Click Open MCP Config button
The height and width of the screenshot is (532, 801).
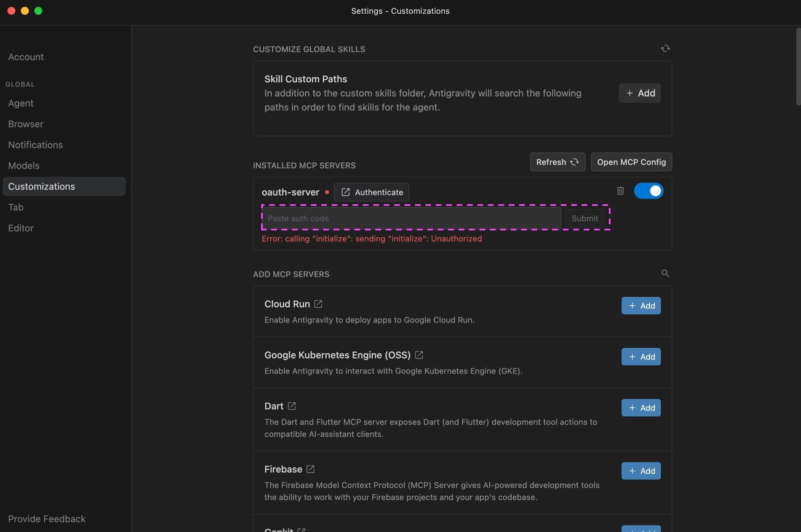click(x=631, y=162)
